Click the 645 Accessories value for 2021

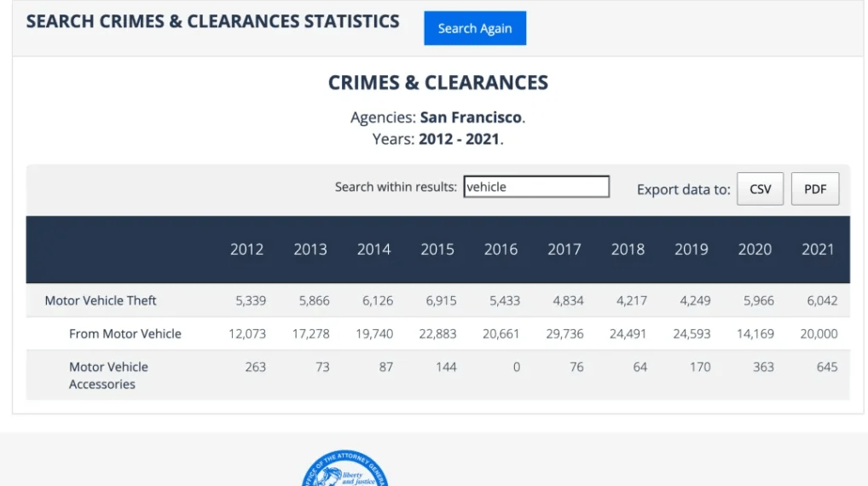coord(827,367)
